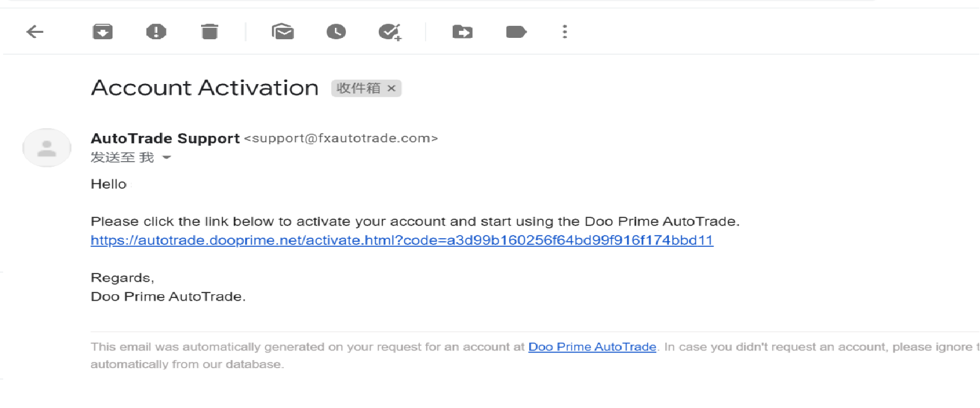The image size is (980, 408).
Task: Click sender name AutoTrade Support
Action: (x=165, y=138)
